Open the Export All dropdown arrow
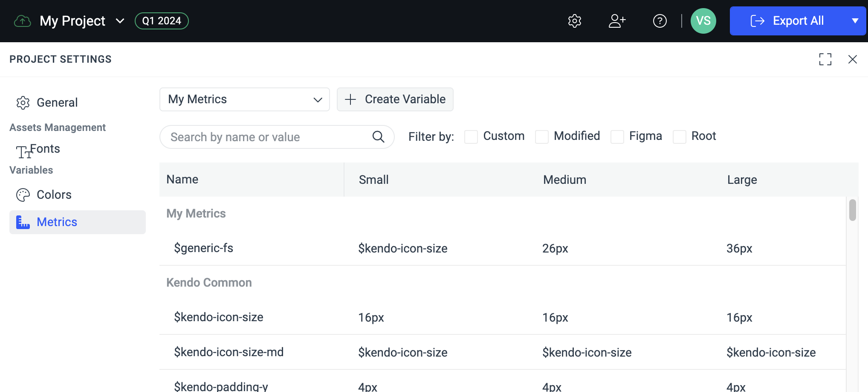 pos(855,21)
